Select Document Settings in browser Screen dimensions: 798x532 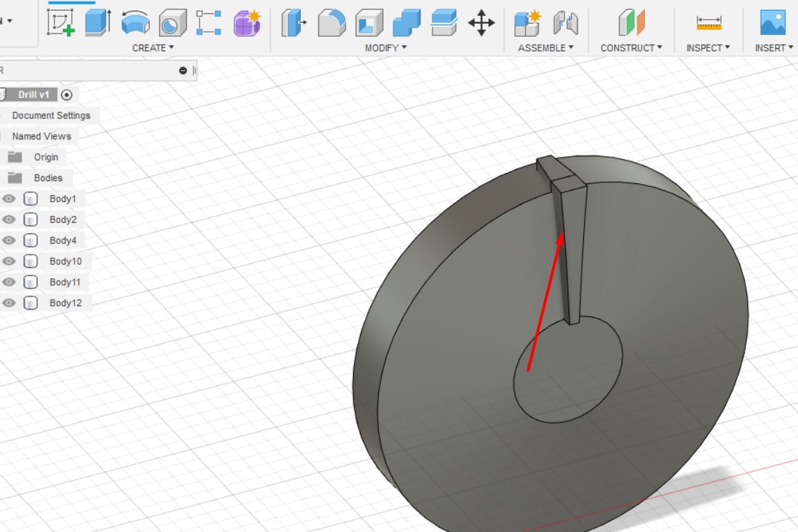coord(51,115)
